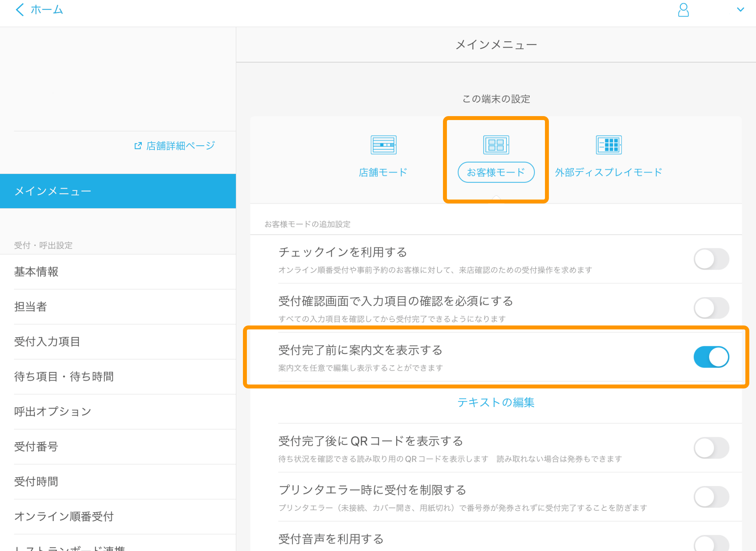Open 基本情報 in the sidebar

36,272
